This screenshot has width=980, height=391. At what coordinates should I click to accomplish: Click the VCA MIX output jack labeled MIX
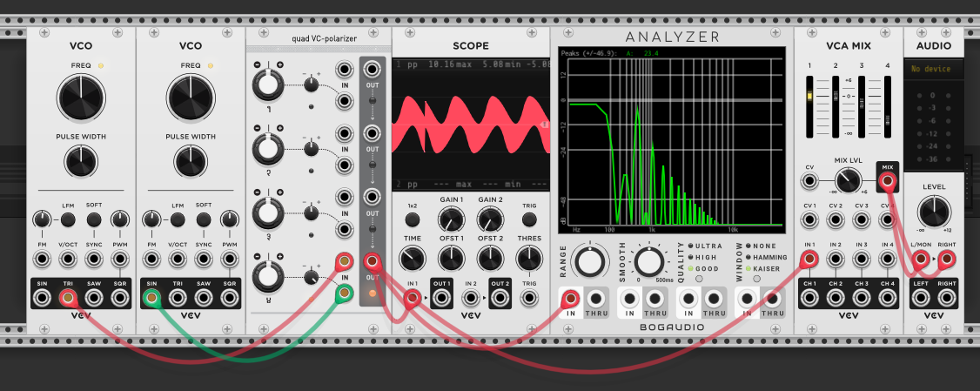pyautogui.click(x=887, y=182)
